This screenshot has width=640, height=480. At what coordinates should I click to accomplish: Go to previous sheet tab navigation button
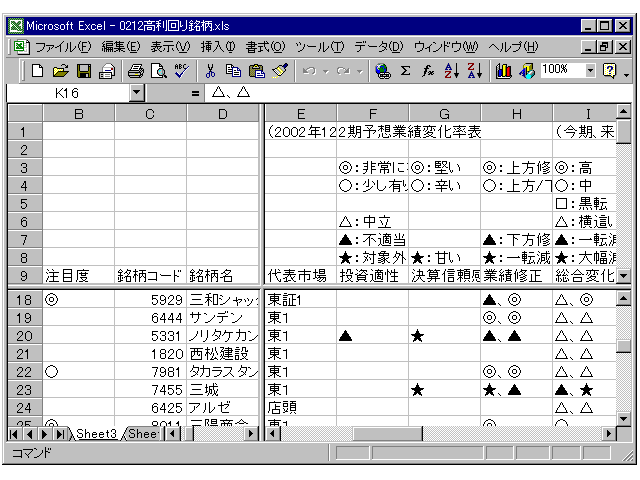(29, 434)
